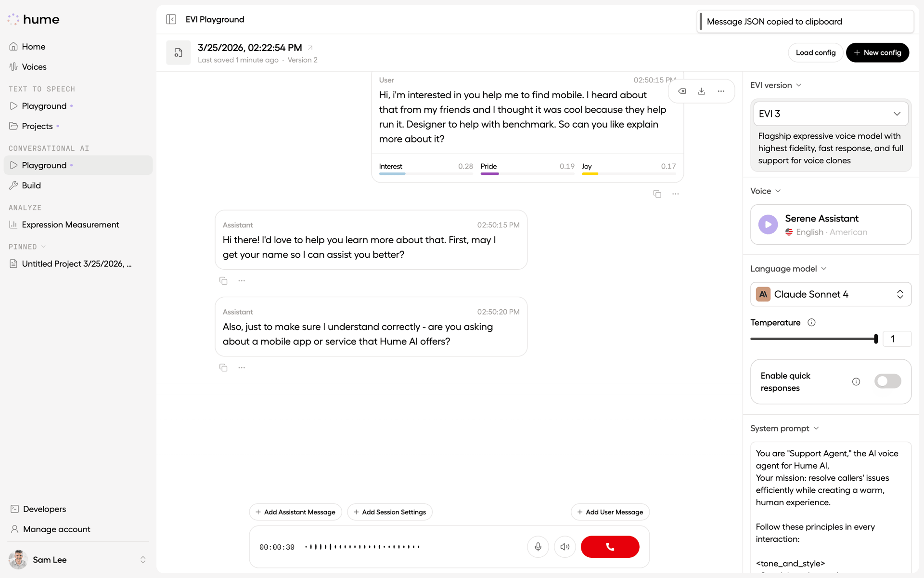The width and height of the screenshot is (924, 578).
Task: Open Voices in sidebar
Action: point(78,67)
